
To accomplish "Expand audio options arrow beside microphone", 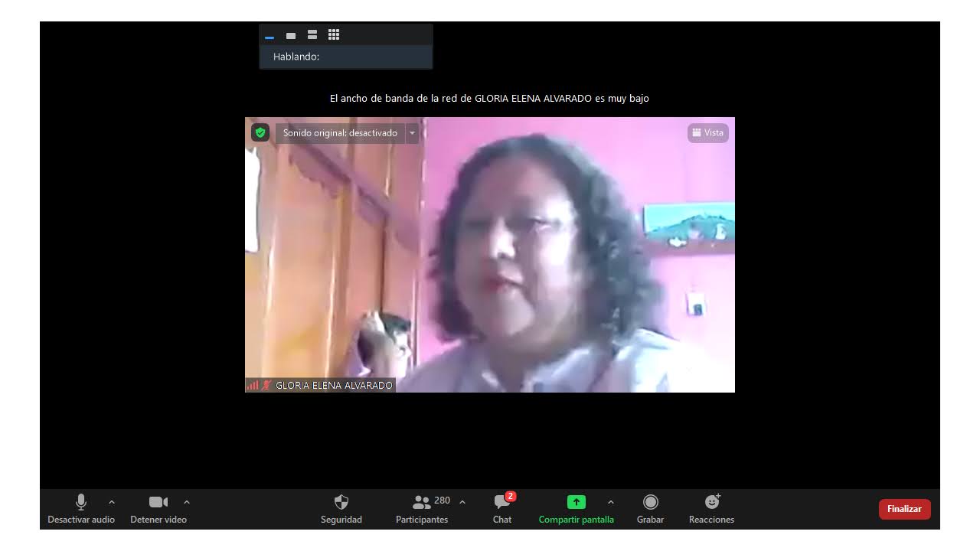I will [x=112, y=502].
